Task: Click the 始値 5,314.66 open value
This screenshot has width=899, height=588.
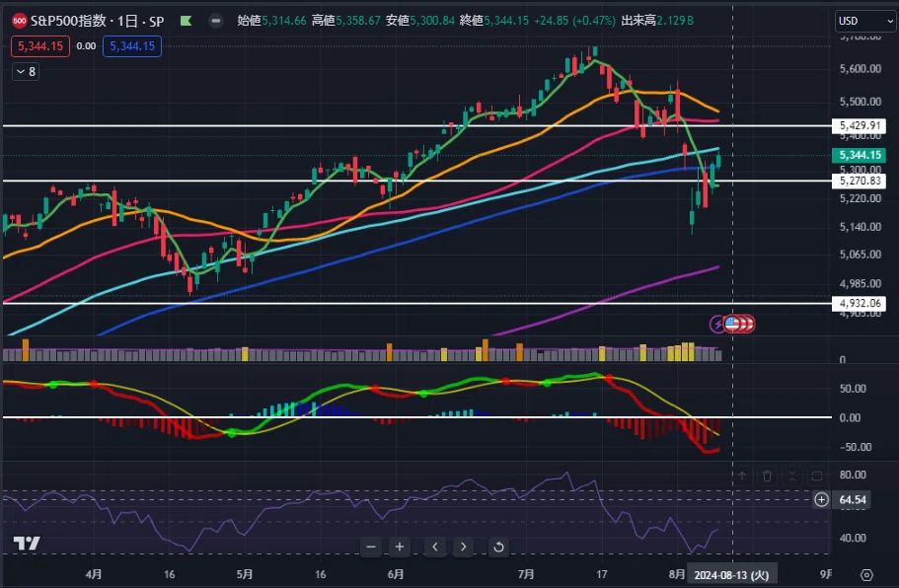Action: (x=271, y=21)
